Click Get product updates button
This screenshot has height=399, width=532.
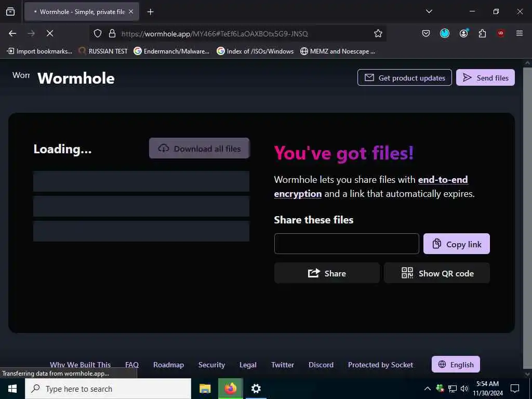pos(404,78)
